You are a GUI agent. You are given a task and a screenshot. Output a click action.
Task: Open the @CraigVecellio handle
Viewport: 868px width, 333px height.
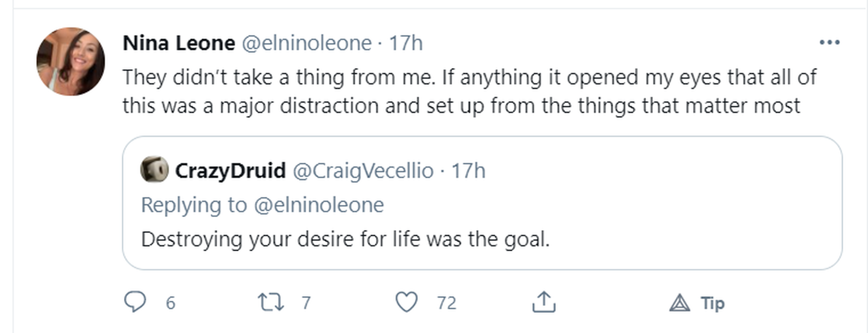(x=363, y=171)
